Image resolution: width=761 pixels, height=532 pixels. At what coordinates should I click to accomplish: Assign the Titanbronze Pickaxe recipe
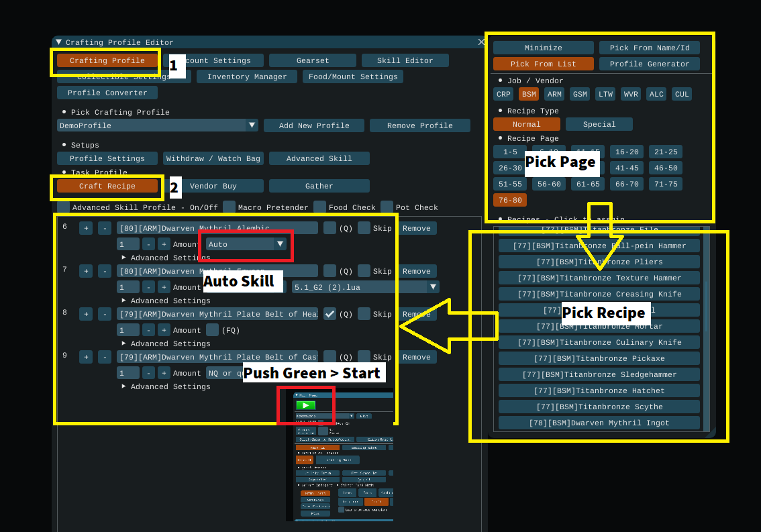point(599,358)
